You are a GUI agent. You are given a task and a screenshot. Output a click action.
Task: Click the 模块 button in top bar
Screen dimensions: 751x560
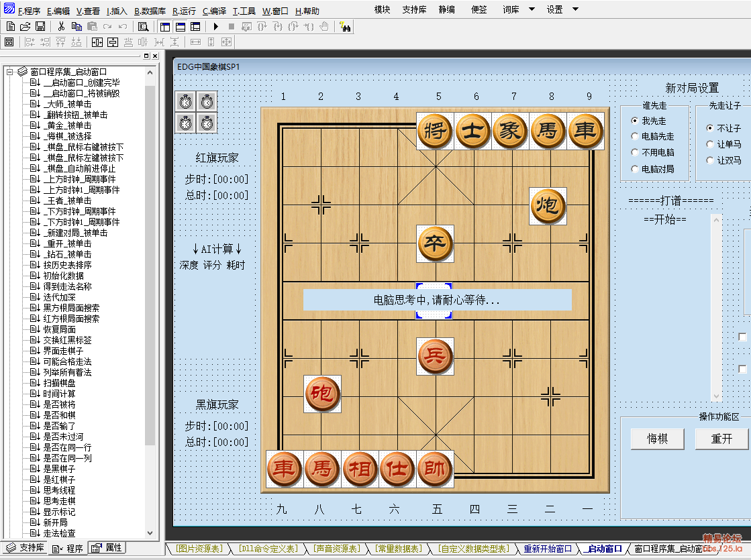[x=382, y=9]
